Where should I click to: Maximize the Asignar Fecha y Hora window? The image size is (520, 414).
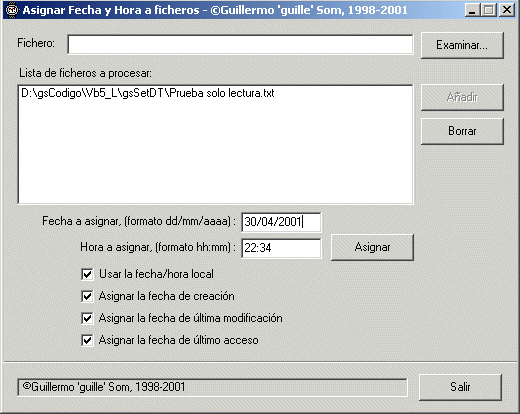[x=489, y=10]
